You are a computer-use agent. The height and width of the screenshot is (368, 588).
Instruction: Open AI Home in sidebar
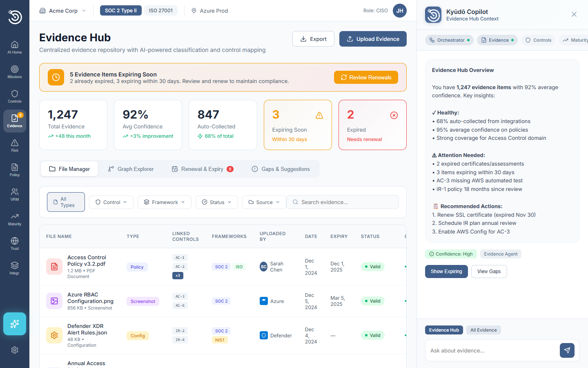[15, 47]
